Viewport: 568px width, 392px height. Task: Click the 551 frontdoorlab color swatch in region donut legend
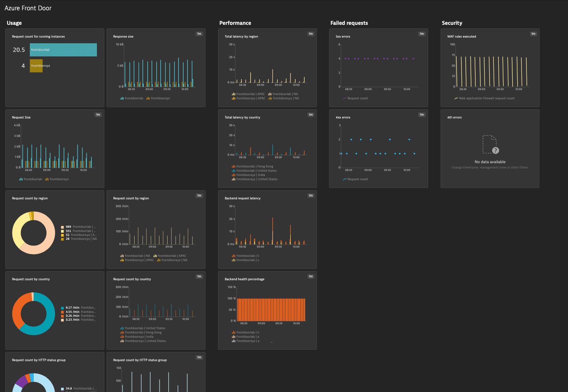pyautogui.click(x=62, y=231)
